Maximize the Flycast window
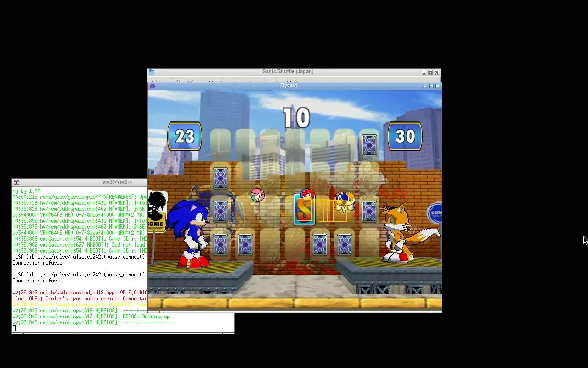 pyautogui.click(x=431, y=86)
